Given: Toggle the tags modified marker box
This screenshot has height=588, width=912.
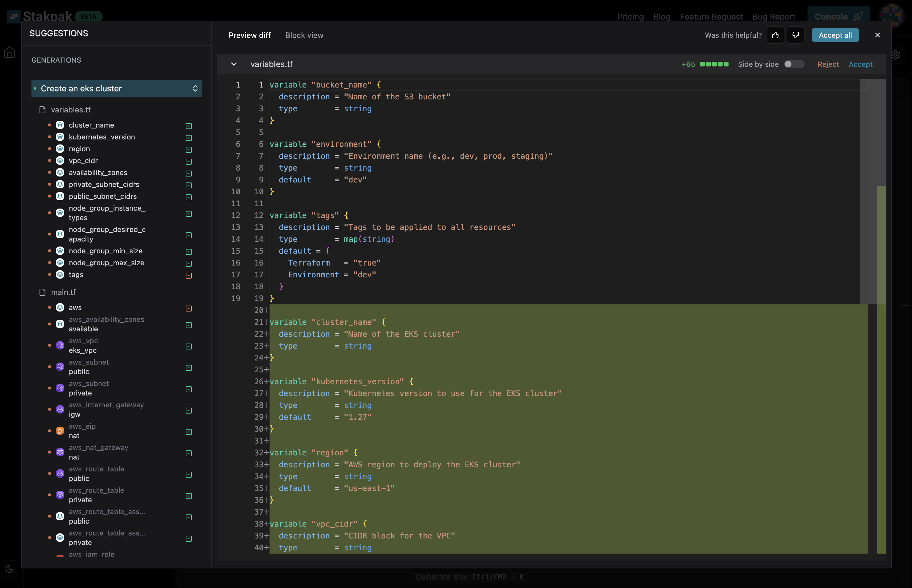Looking at the screenshot, I should [x=189, y=275].
